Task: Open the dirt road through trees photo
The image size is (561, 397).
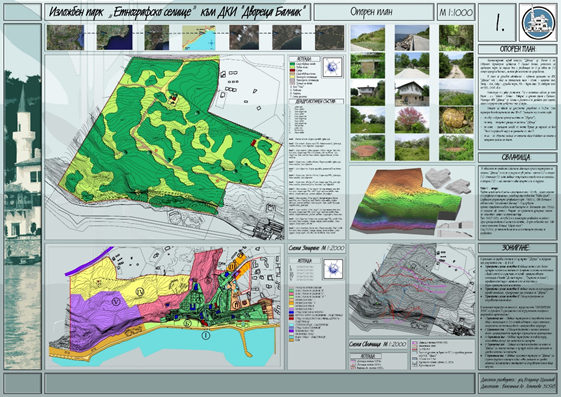Action: pos(456,65)
